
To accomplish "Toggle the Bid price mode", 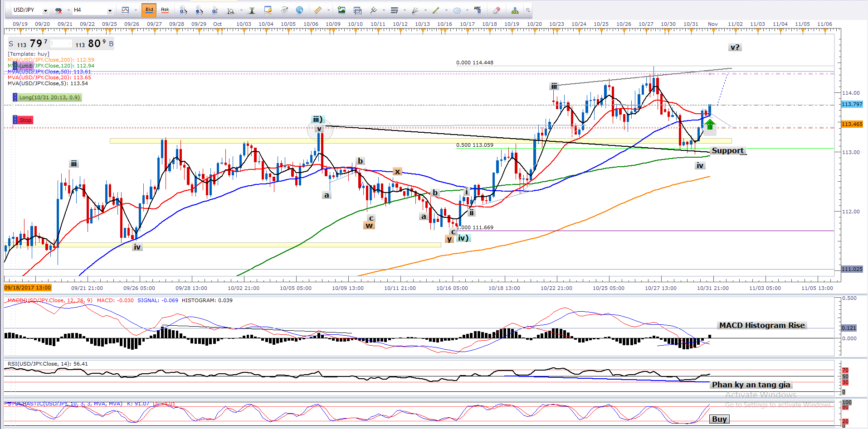I will pos(149,10).
